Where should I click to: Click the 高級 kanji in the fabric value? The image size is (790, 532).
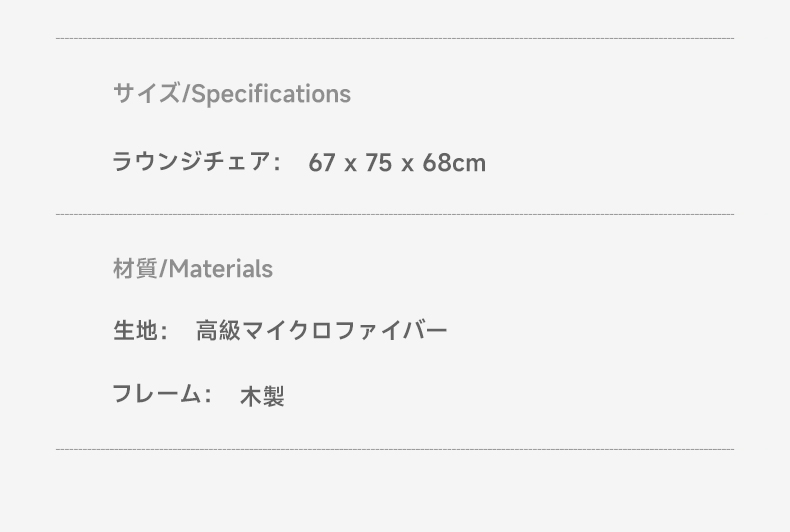[x=218, y=331]
